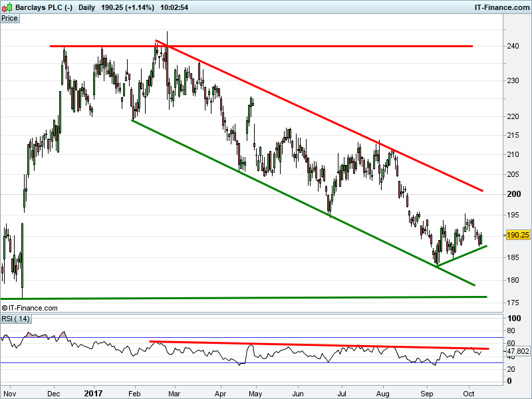Click the candlestick icon beside Barclays PLC
Screen dimensions: 532x399
pyautogui.click(x=7, y=7)
